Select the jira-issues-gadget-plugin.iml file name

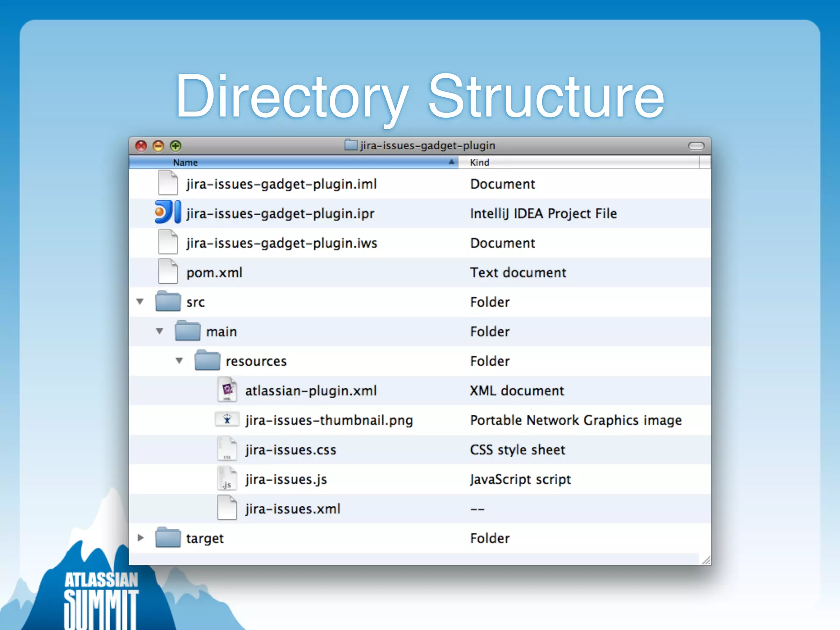pos(281,184)
